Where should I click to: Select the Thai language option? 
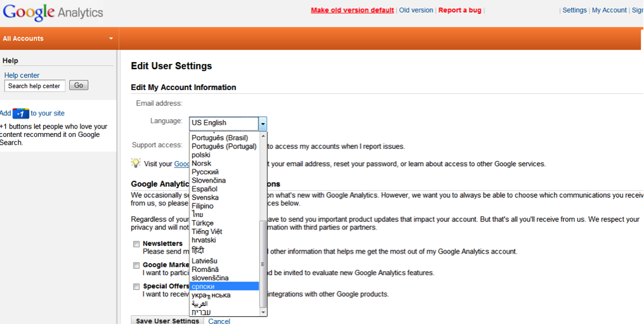point(224,215)
